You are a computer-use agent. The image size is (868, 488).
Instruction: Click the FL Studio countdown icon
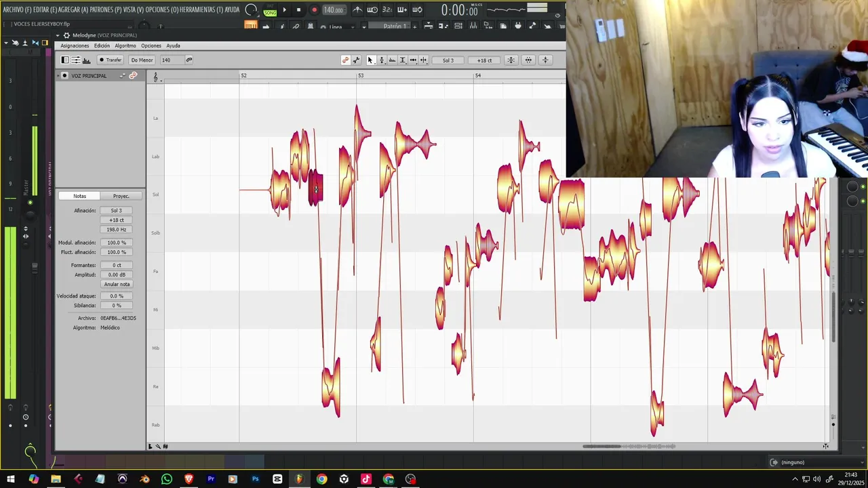point(387,9)
